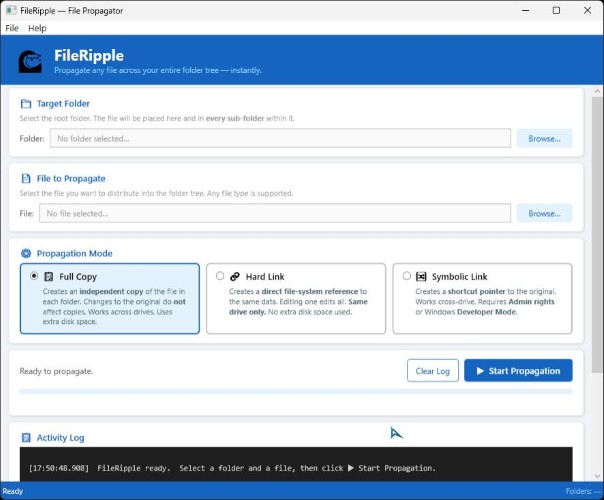Screen dimensions: 604x500
Task: Click the File to Propagate document icon
Action: tap(26, 178)
